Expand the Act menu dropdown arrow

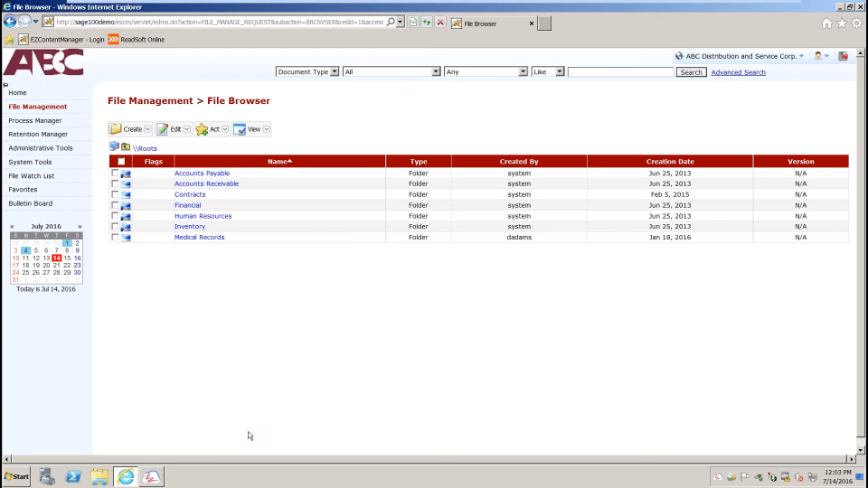click(x=225, y=129)
